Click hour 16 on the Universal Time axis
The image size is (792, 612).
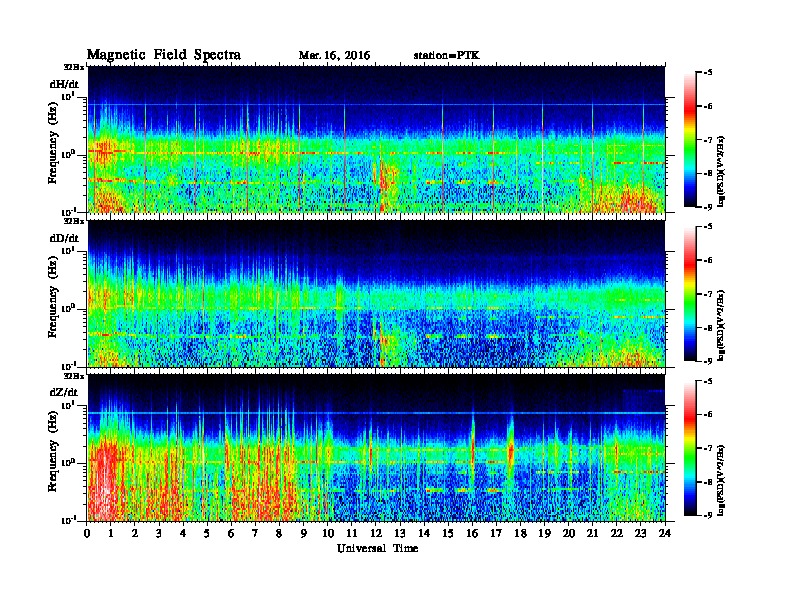(472, 534)
